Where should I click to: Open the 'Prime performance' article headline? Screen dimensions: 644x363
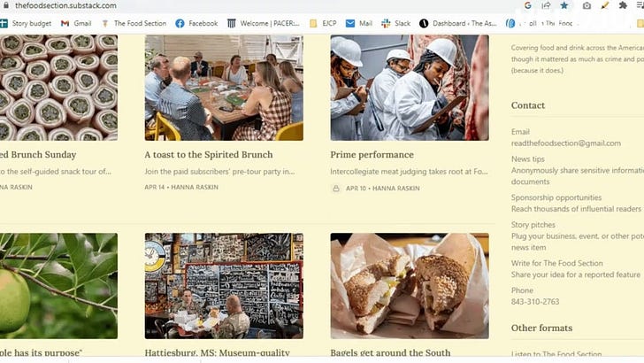(372, 155)
